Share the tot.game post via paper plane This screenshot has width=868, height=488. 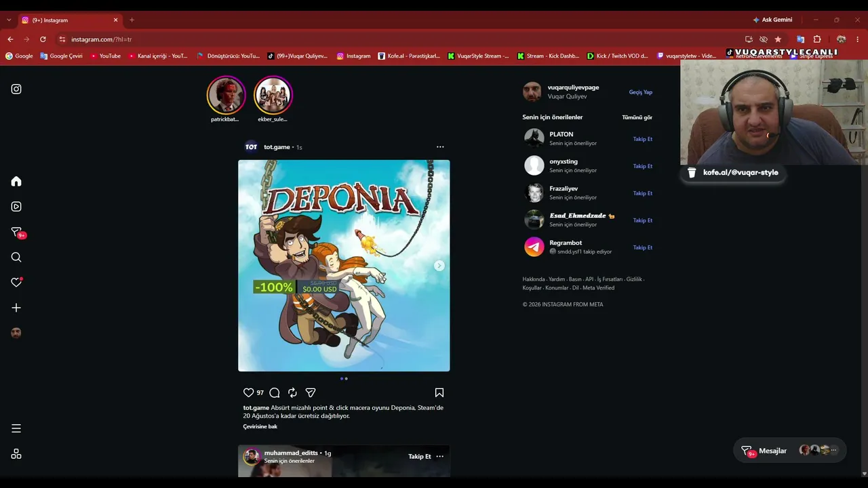click(x=311, y=392)
